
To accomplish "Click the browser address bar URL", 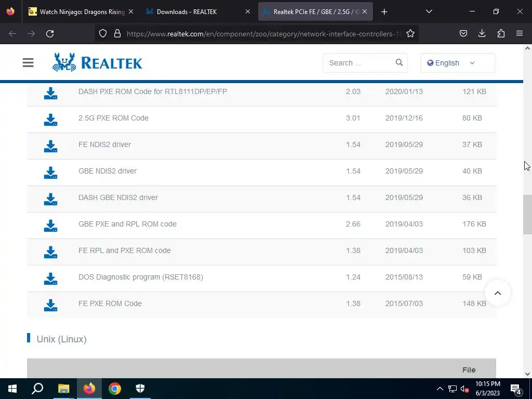I will tap(263, 34).
